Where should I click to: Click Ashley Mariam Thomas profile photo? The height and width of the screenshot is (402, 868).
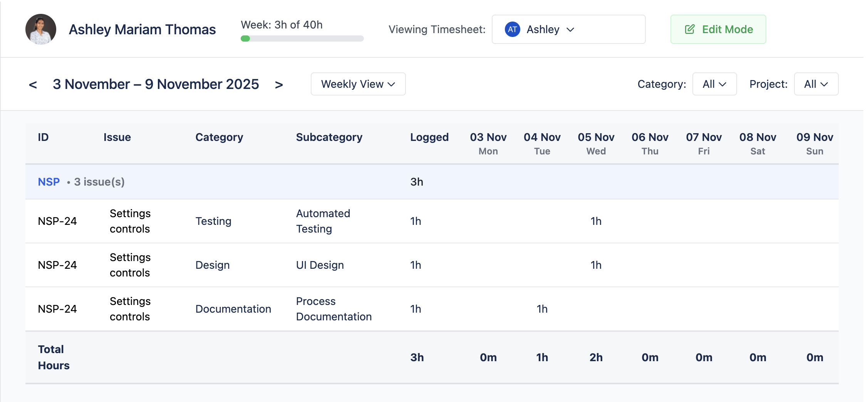(x=41, y=29)
